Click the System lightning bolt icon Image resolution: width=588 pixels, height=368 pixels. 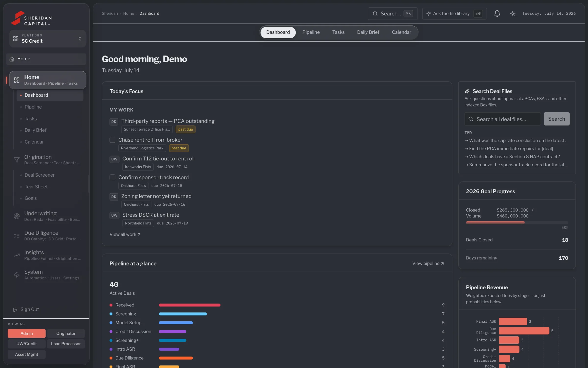click(16, 275)
